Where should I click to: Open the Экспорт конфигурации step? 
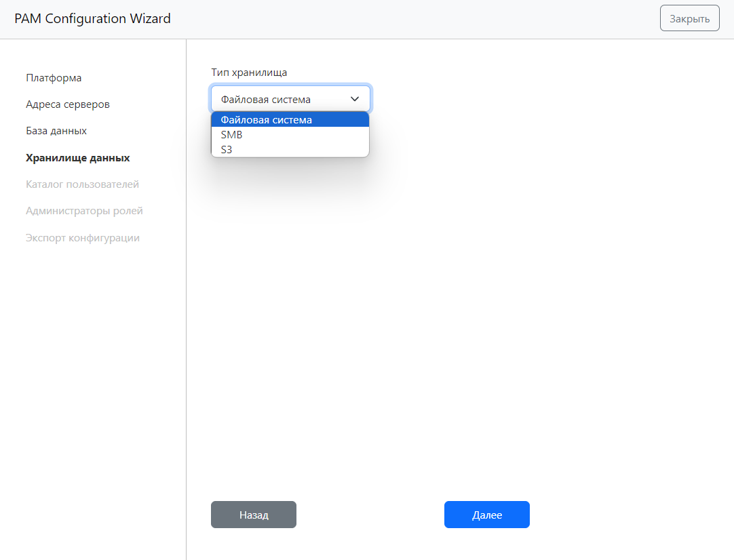tap(83, 238)
